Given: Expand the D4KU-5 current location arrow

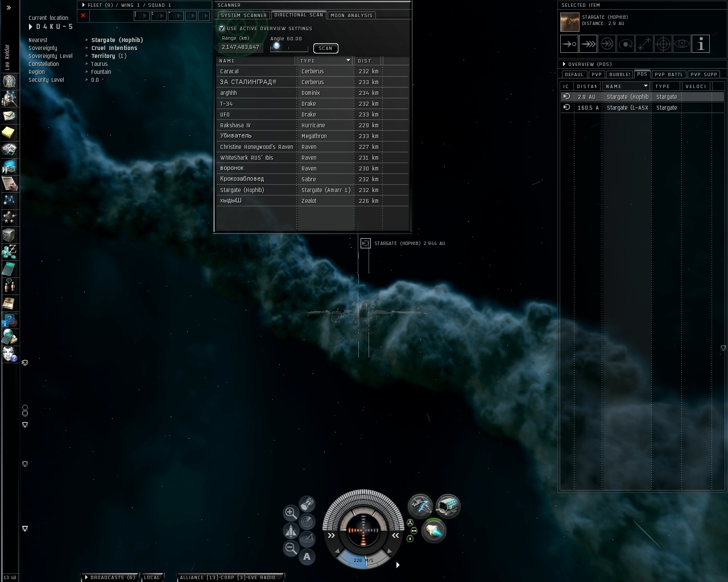Looking at the screenshot, I should pyautogui.click(x=31, y=27).
